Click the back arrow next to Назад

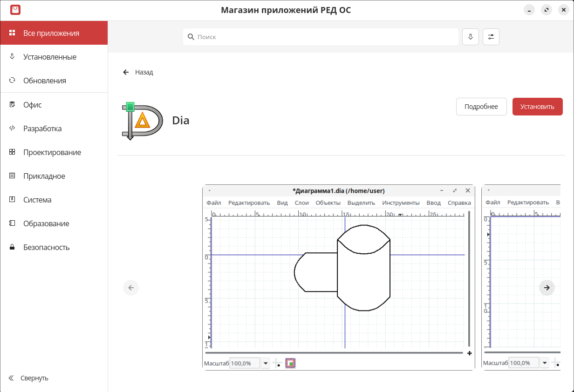pos(126,72)
